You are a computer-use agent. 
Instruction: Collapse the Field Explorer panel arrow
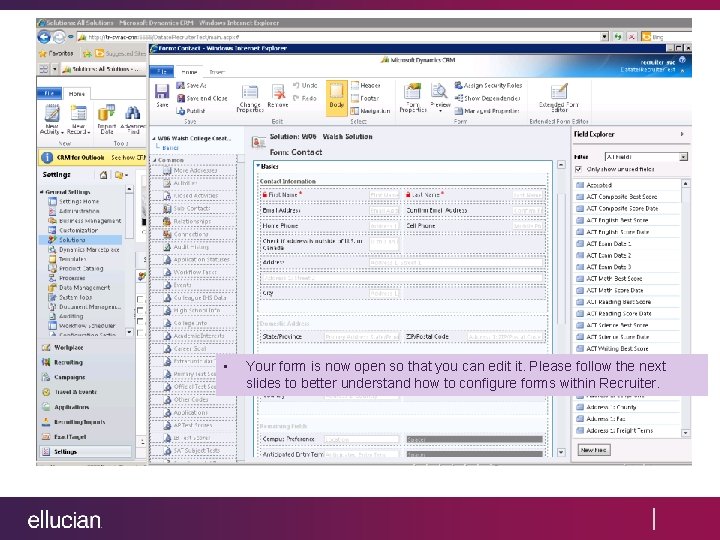682,134
